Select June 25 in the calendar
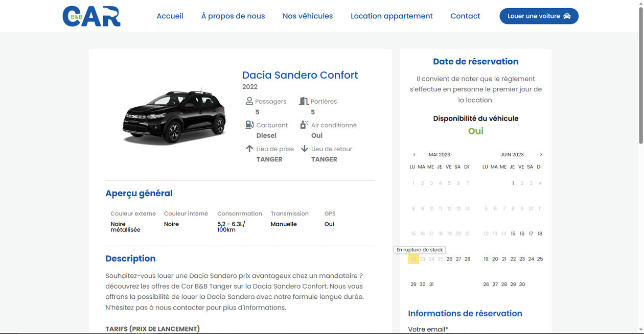This screenshot has height=334, width=644. point(540,259)
